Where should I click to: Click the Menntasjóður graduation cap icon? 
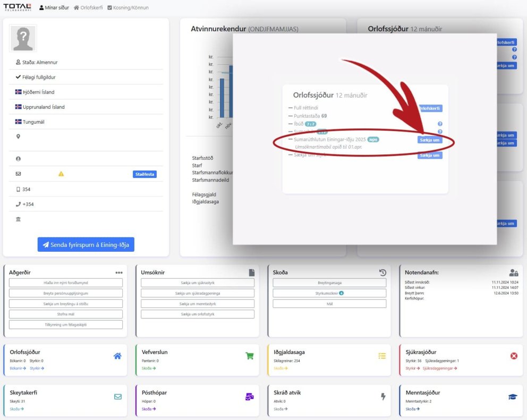pos(513,397)
